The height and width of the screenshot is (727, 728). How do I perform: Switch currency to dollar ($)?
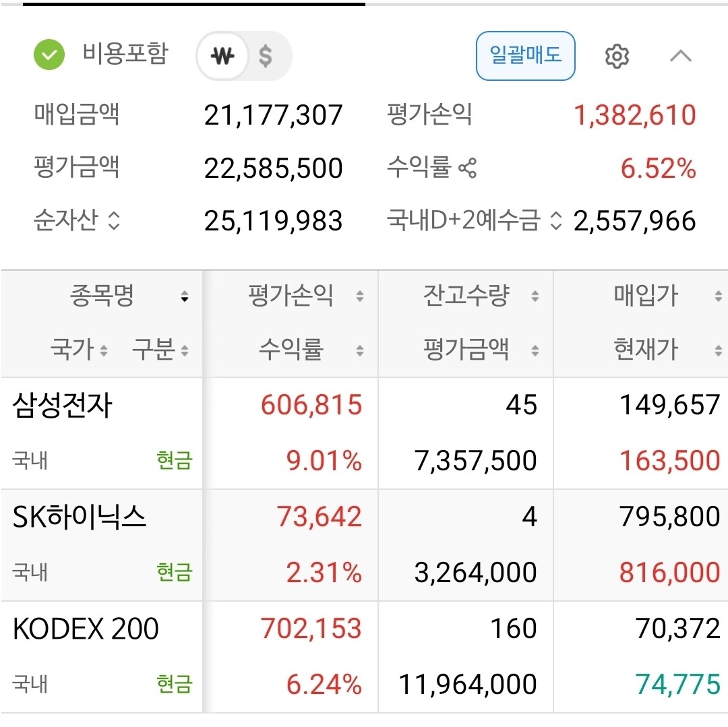(266, 57)
